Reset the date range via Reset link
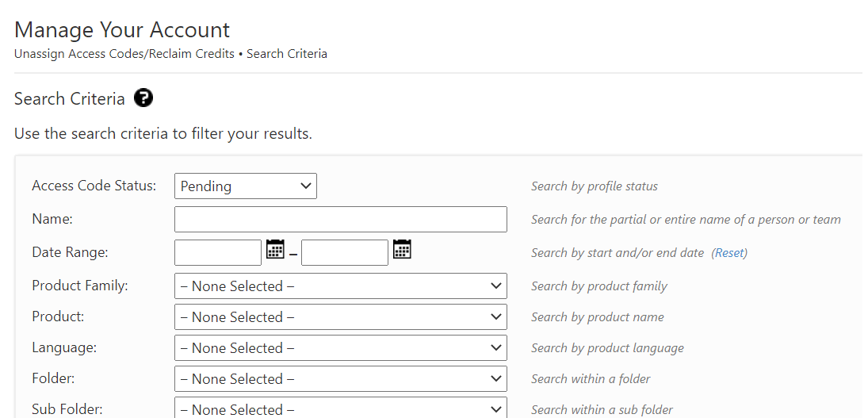Viewport: 868px width, 418px height. 729,253
